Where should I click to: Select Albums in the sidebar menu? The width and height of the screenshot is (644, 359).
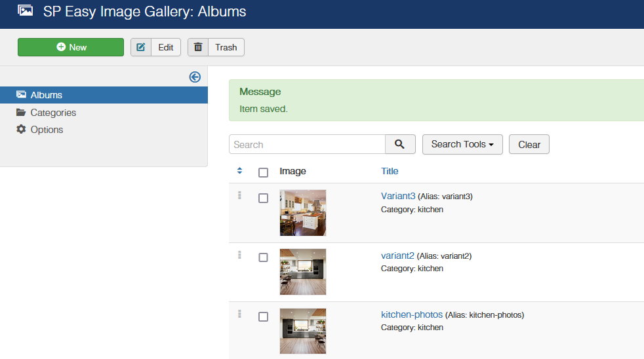46,95
